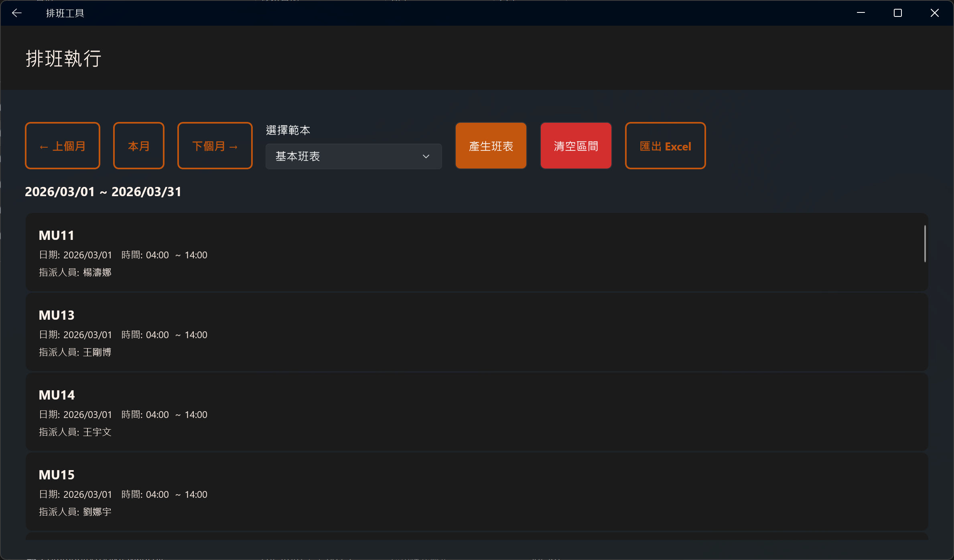Click the back arrow to return

[17, 13]
